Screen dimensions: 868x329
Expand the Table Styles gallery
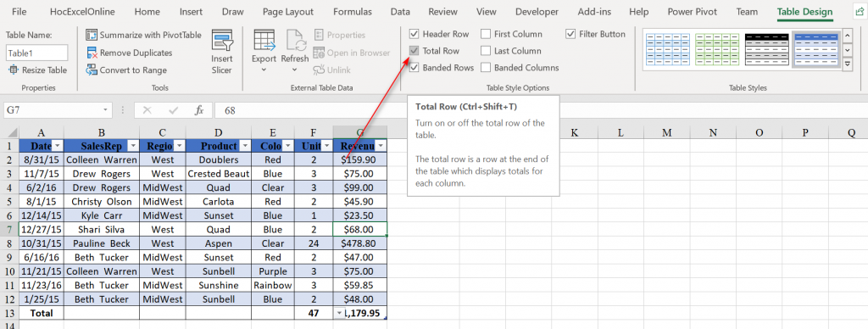848,64
